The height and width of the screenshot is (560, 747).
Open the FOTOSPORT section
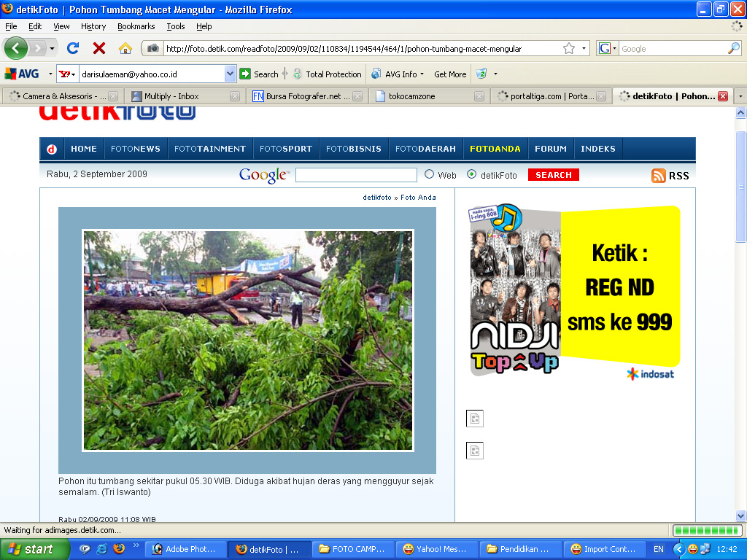point(286,149)
